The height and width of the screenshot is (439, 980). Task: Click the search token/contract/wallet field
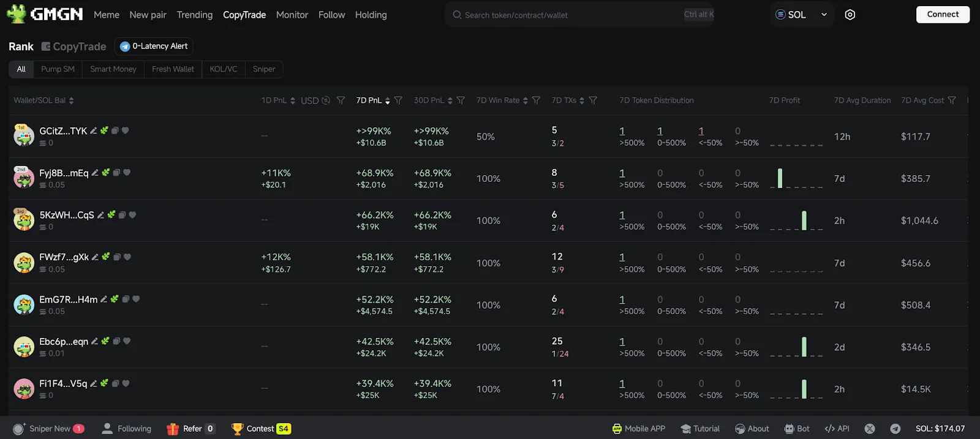coord(570,15)
